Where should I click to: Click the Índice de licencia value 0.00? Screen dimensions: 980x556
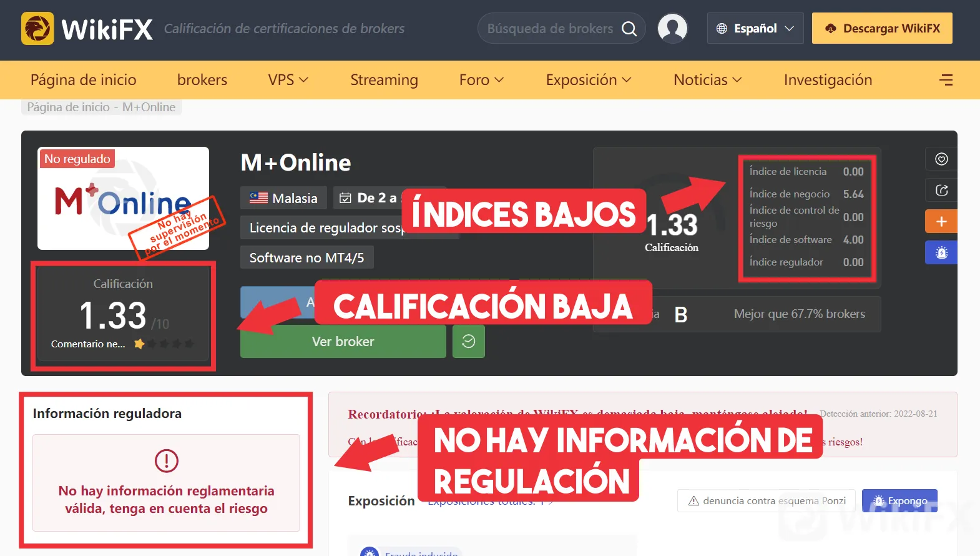[x=853, y=171]
